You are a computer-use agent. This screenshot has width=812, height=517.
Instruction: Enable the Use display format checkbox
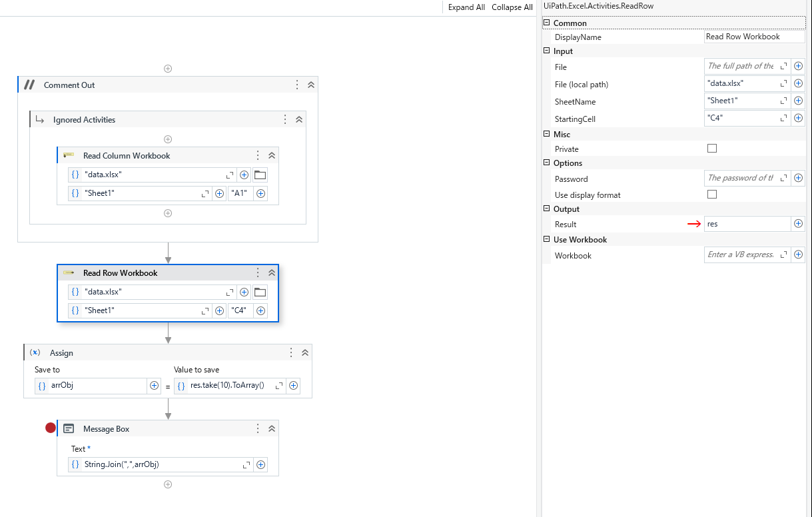click(712, 195)
